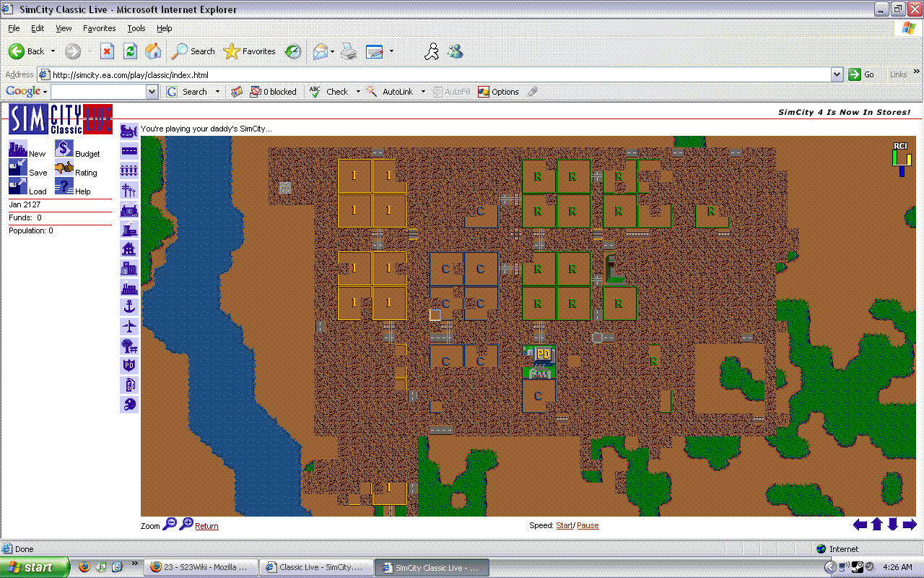Select the Police Department PD tool
This screenshot has width=924, height=578.
pyautogui.click(x=129, y=366)
